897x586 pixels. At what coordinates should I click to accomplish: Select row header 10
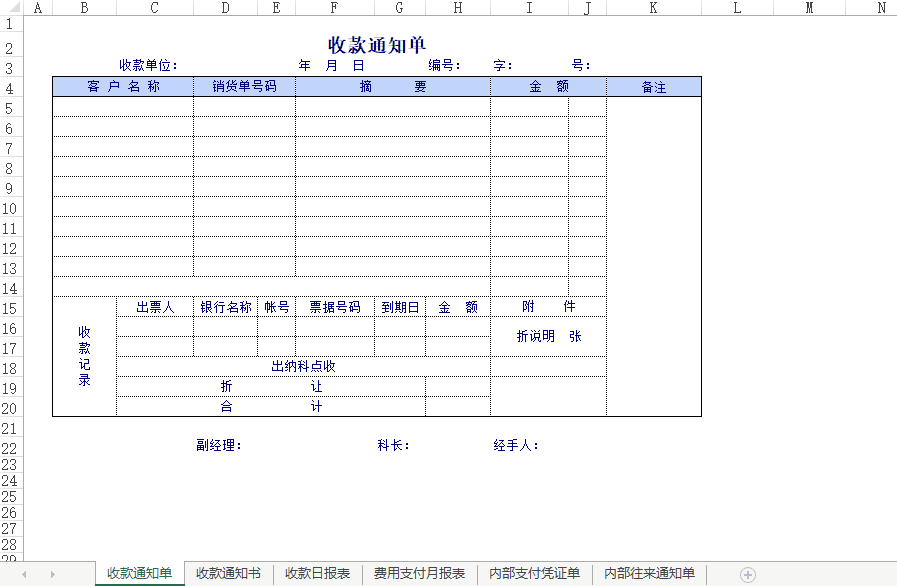click(11, 208)
